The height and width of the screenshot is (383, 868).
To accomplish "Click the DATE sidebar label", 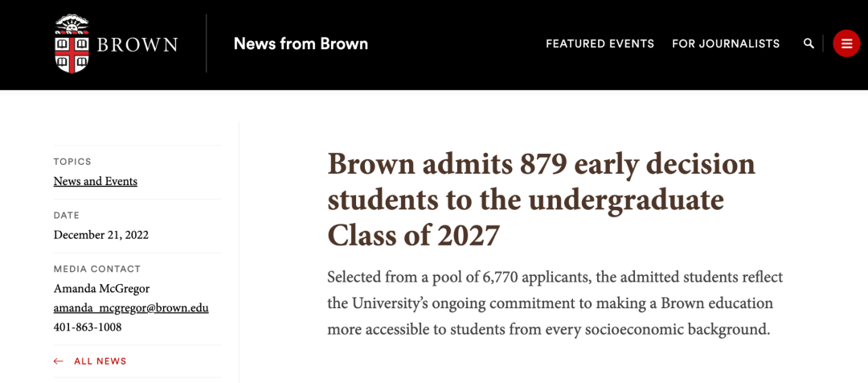I will tap(67, 216).
